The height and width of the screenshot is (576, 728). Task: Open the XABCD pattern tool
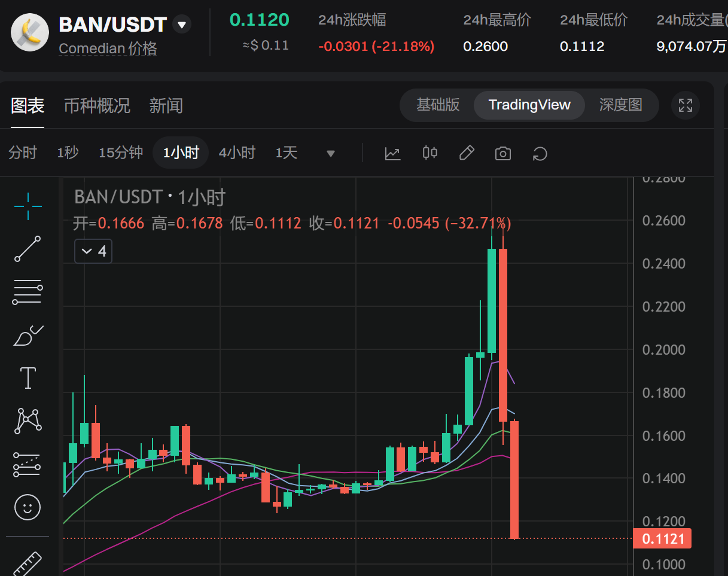pyautogui.click(x=27, y=420)
